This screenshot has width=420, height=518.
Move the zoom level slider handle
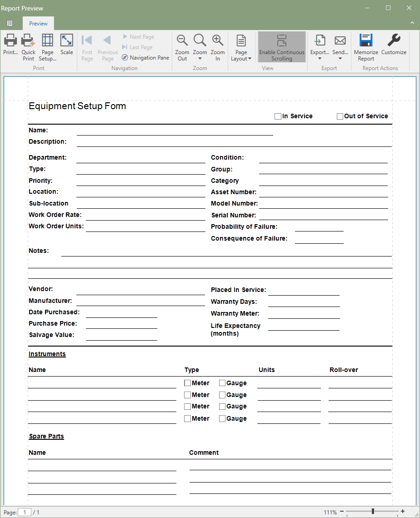(x=373, y=511)
